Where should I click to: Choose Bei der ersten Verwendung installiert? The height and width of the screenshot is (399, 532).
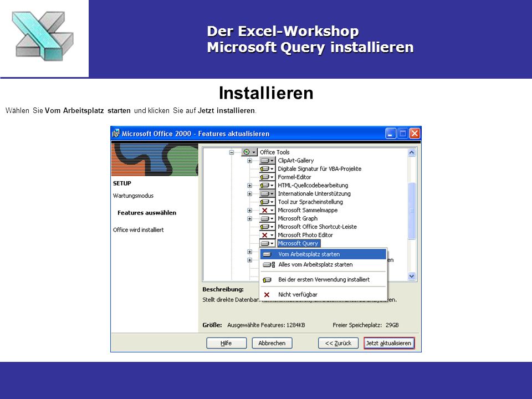point(323,279)
